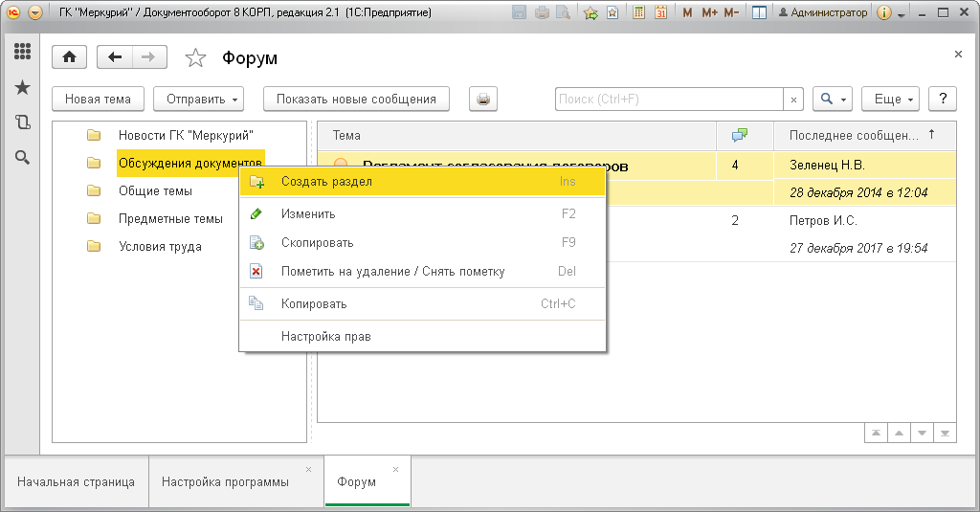Click the help question mark button
Viewport: 980px width, 512px height.
click(x=943, y=99)
